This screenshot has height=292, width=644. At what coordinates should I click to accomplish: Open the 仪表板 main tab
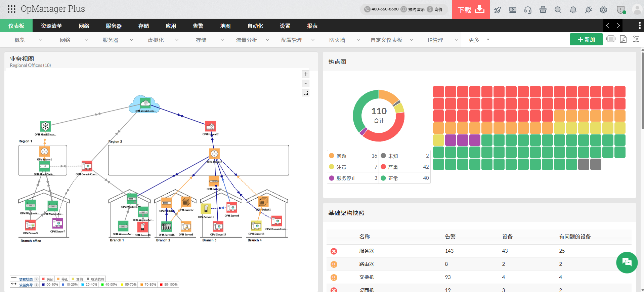point(16,26)
